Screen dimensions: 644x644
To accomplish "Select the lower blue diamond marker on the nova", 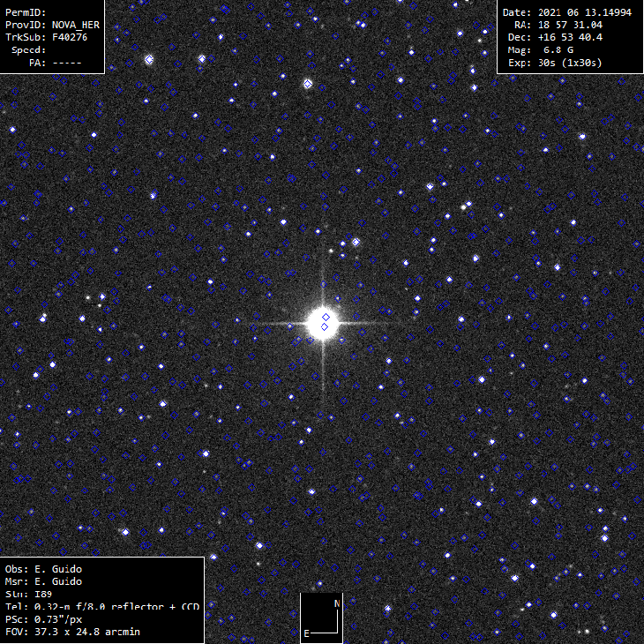I will [x=325, y=327].
